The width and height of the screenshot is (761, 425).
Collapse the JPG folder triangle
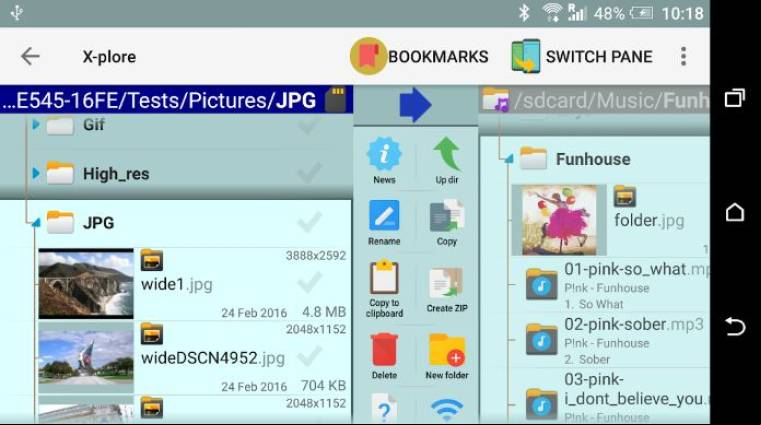(x=36, y=223)
